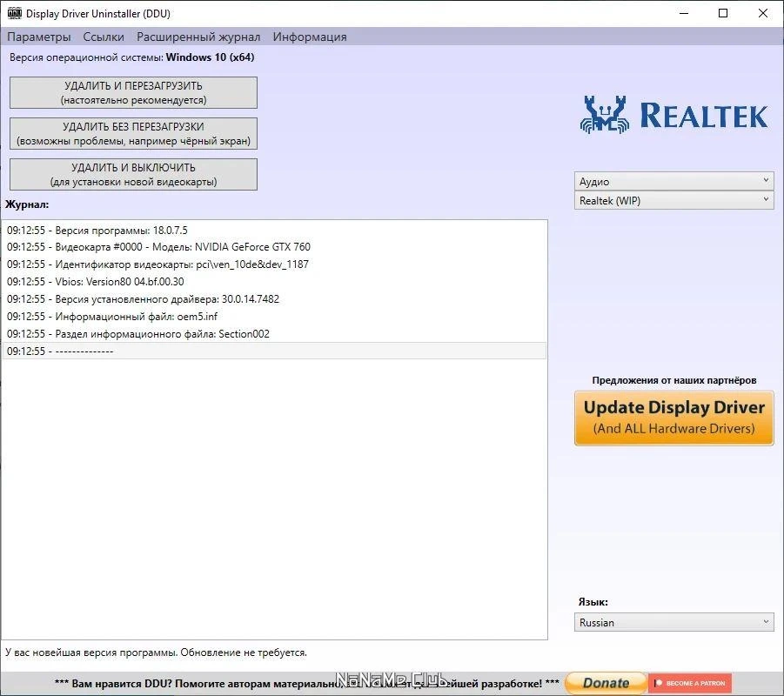Open the Информация menu
The width and height of the screenshot is (784, 696).
(x=310, y=37)
